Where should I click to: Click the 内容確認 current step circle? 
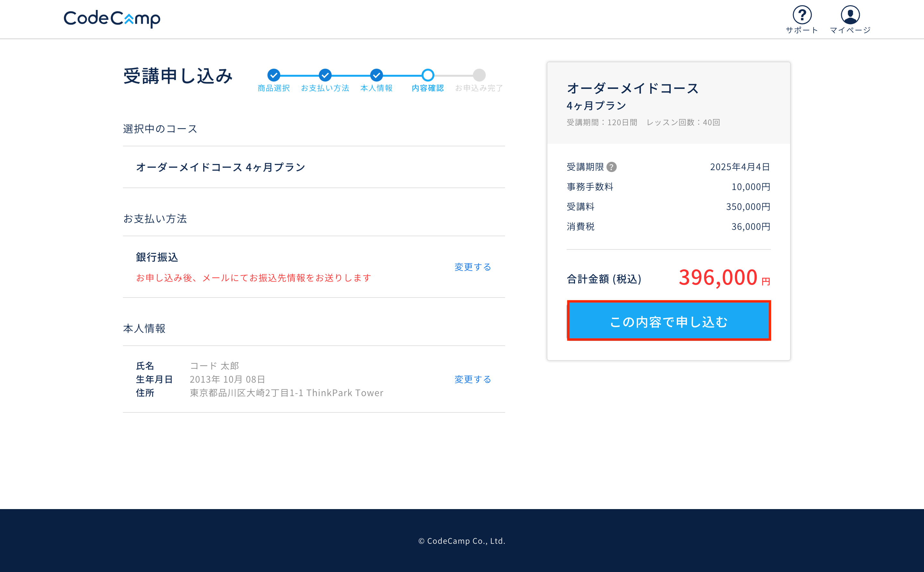click(428, 75)
